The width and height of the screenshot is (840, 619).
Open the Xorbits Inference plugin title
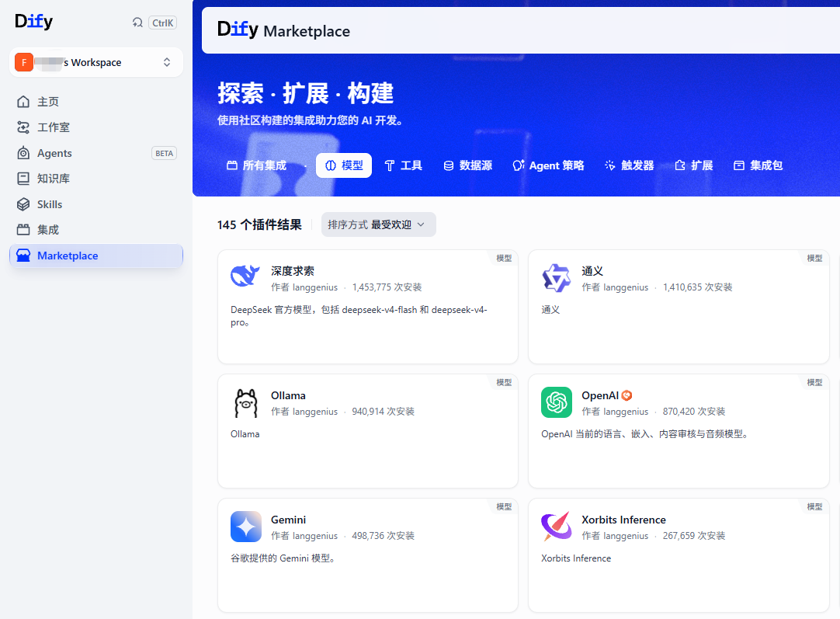(x=623, y=520)
